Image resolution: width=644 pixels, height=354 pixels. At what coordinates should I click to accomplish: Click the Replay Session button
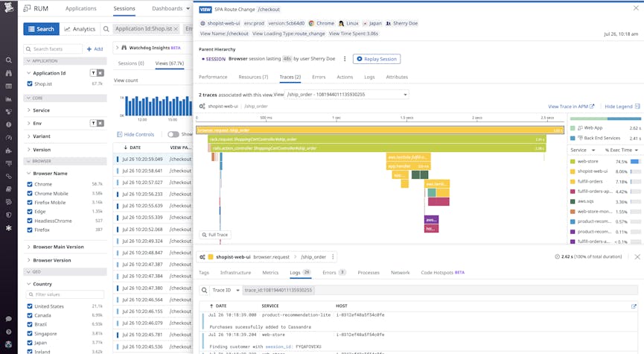coord(377,59)
